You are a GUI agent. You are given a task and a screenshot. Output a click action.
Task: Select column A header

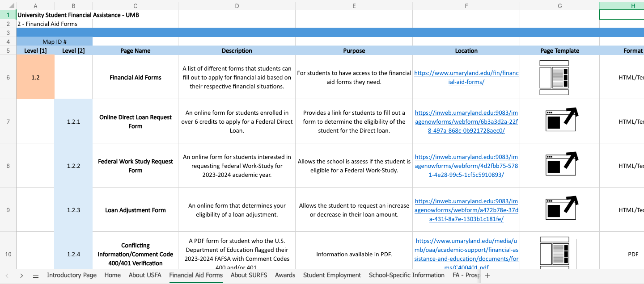pos(35,5)
